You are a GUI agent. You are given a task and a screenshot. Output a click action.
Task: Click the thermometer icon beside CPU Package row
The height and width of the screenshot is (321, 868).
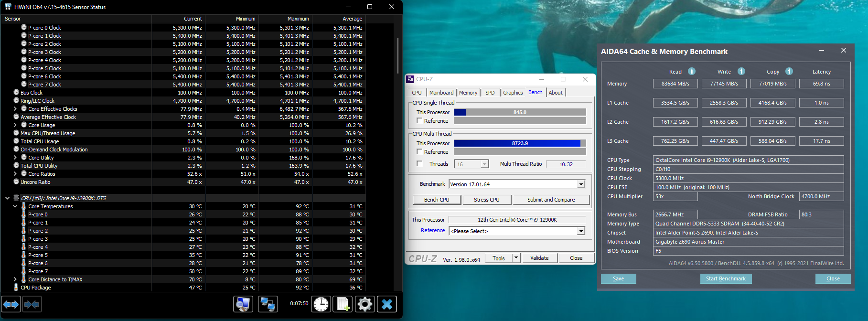(16, 287)
